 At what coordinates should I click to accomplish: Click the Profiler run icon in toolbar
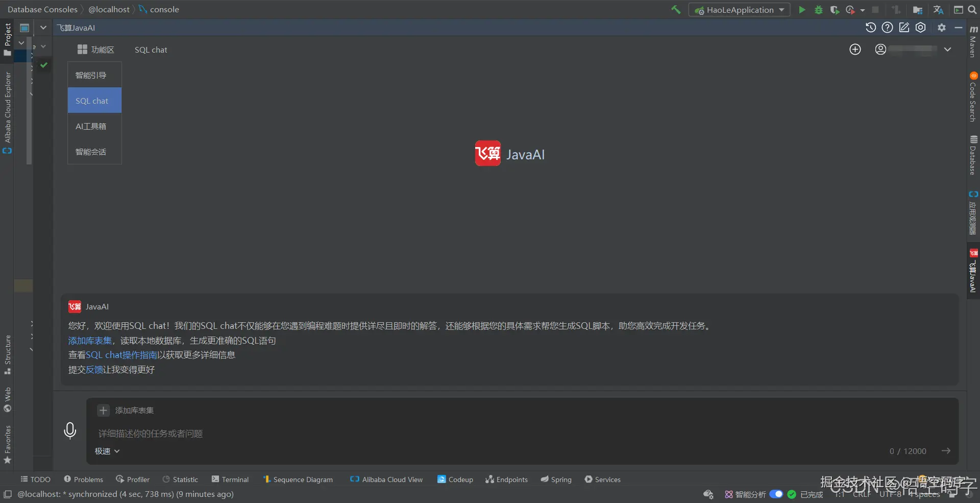click(850, 10)
